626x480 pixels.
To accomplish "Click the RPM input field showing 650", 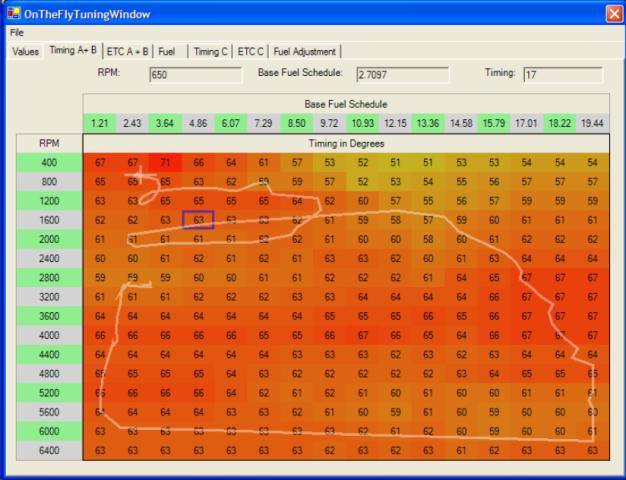I will coord(194,74).
